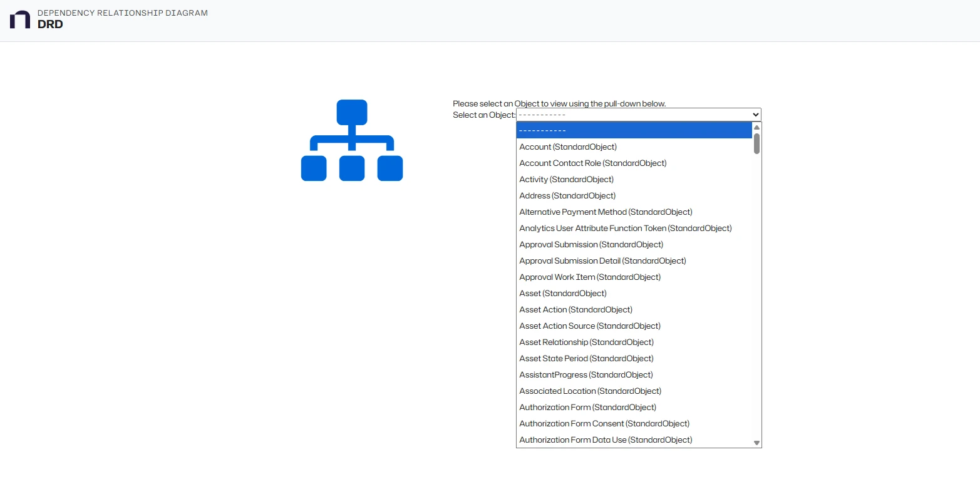This screenshot has height=504, width=980.
Task: Select the blank dashed placeholder option
Action: 634,130
